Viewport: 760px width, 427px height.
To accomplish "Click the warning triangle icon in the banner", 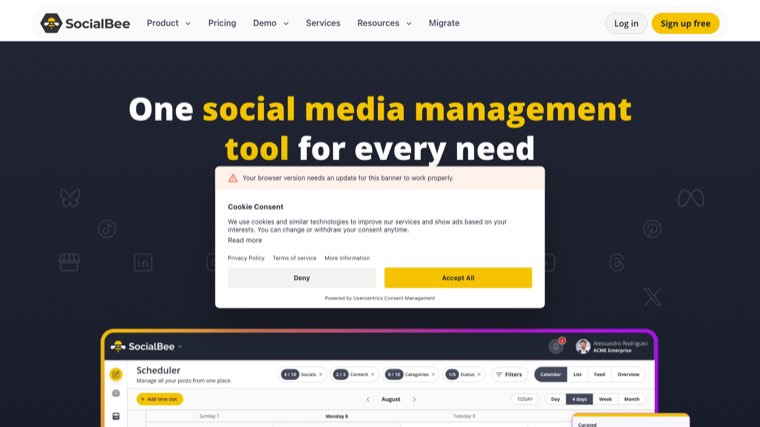I will pos(233,178).
